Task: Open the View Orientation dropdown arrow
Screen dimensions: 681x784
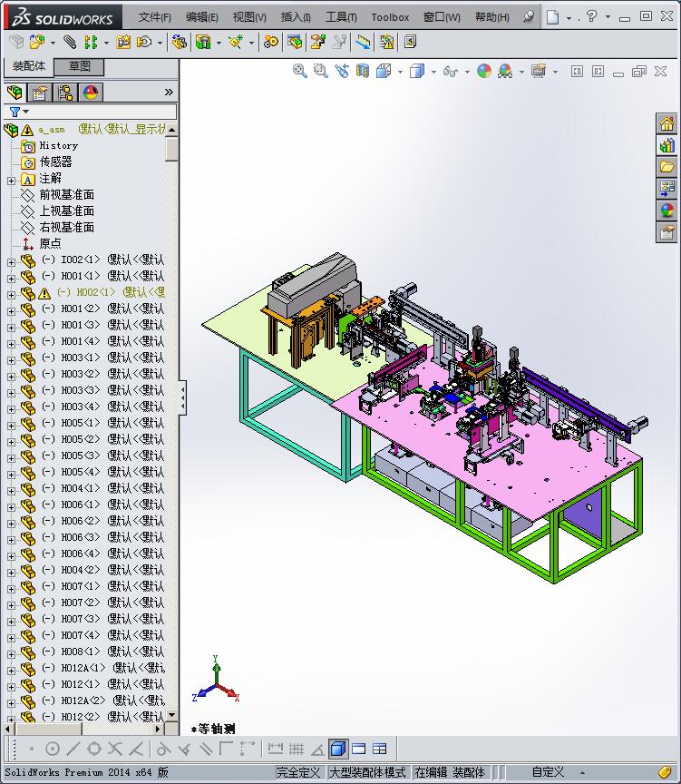Action: (400, 72)
